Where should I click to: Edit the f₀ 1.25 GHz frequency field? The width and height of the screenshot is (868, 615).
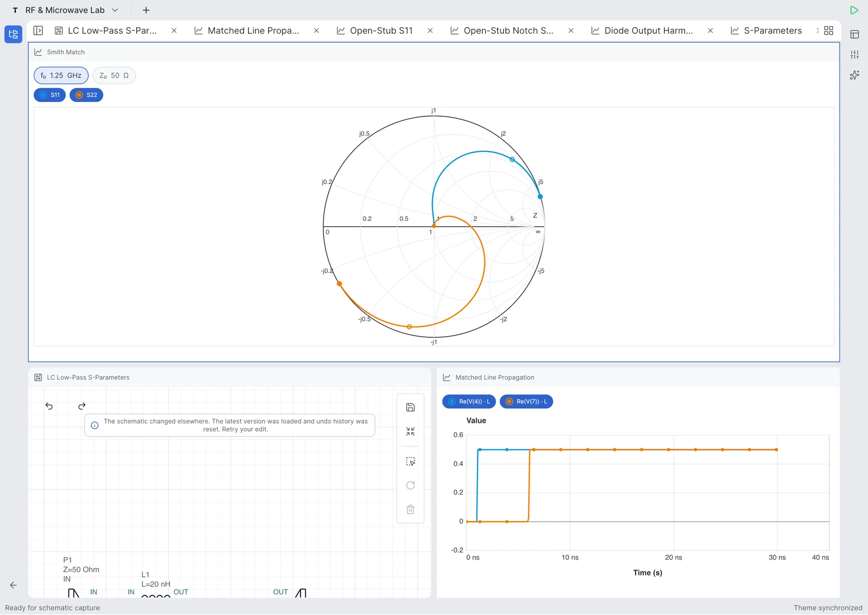(x=61, y=75)
